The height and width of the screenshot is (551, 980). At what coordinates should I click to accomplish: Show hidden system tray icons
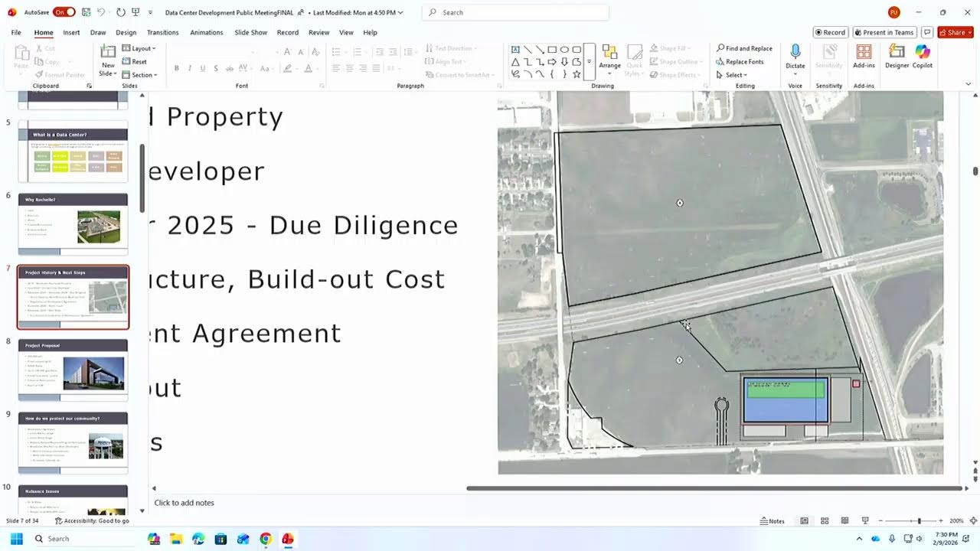[859, 539]
